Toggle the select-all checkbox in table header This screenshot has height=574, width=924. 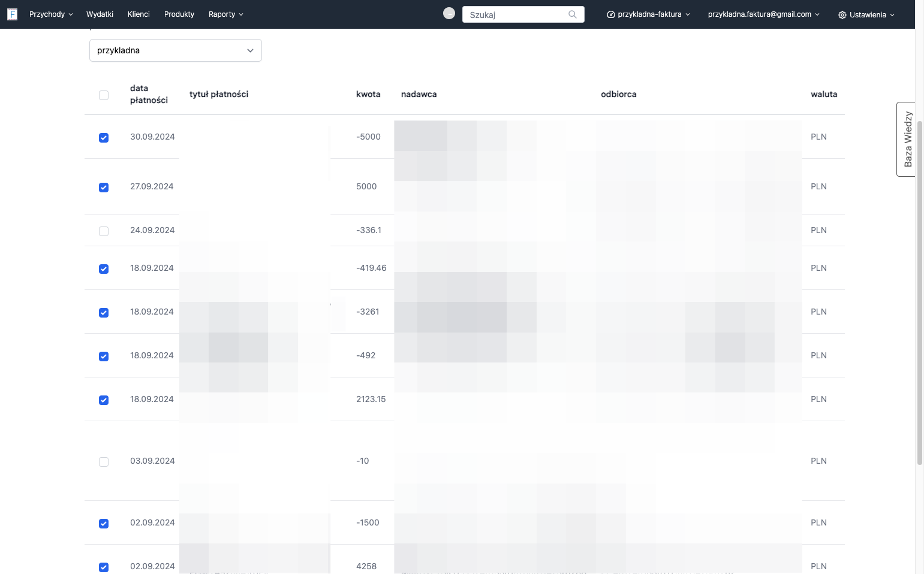tap(104, 95)
